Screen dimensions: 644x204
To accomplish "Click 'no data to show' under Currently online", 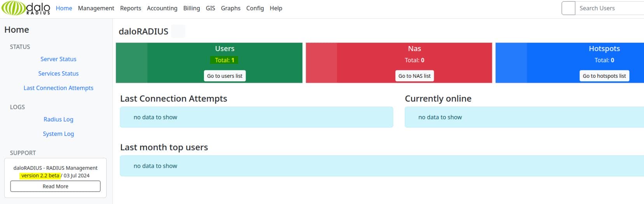I will pyautogui.click(x=440, y=117).
